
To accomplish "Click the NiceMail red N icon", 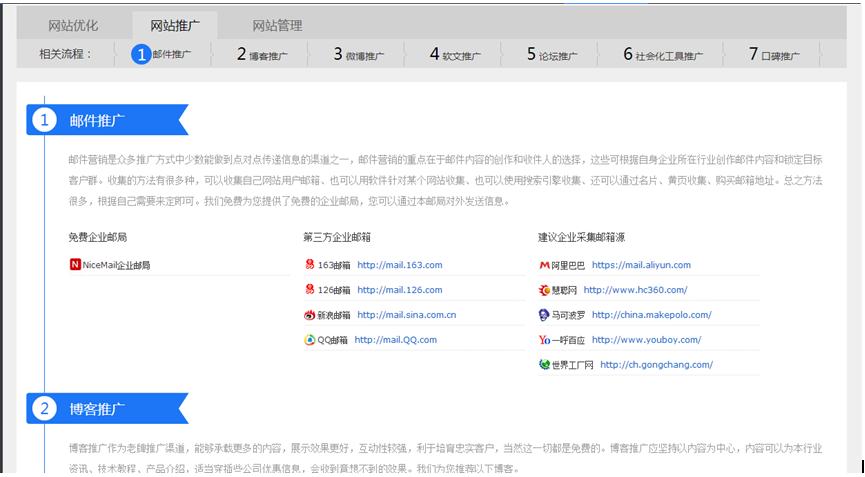I will point(75,265).
